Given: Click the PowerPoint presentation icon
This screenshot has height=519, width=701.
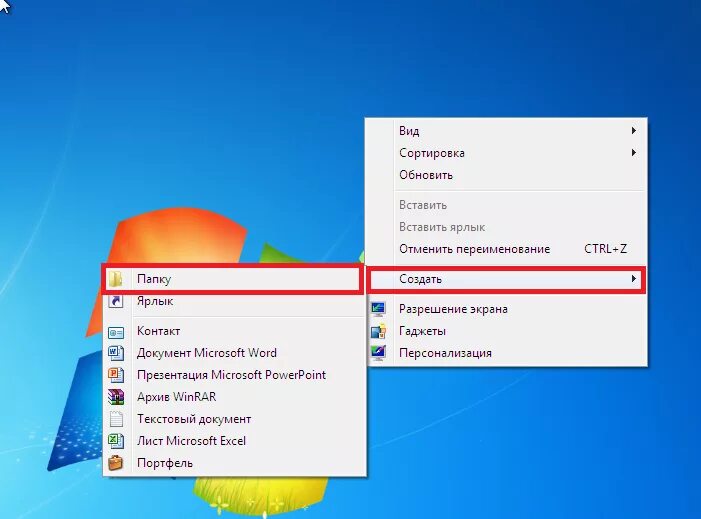Looking at the screenshot, I should 116,375.
